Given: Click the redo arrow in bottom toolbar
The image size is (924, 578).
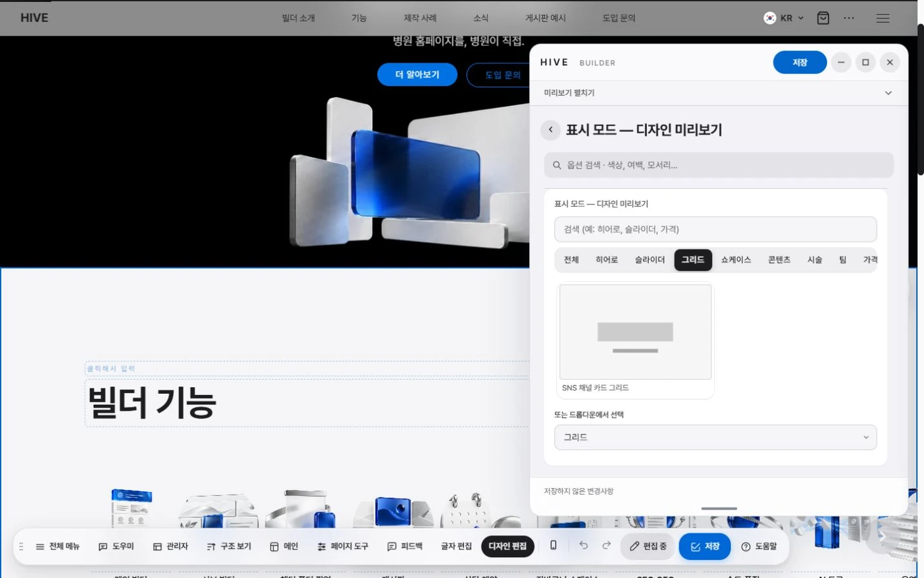Looking at the screenshot, I should (x=606, y=546).
